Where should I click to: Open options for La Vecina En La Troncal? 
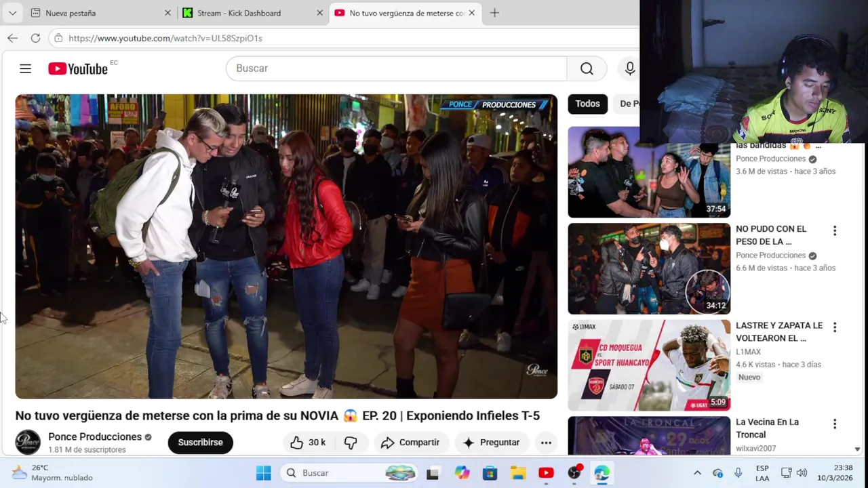click(835, 424)
